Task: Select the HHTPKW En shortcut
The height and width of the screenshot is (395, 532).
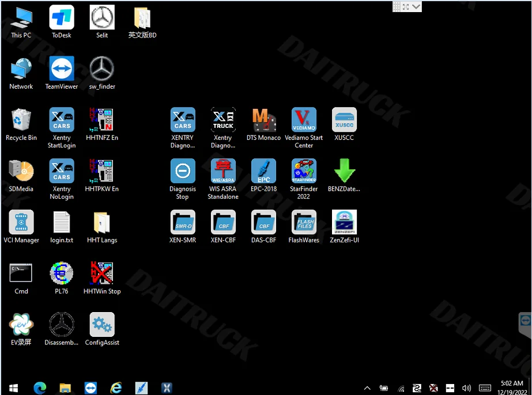Action: click(102, 175)
